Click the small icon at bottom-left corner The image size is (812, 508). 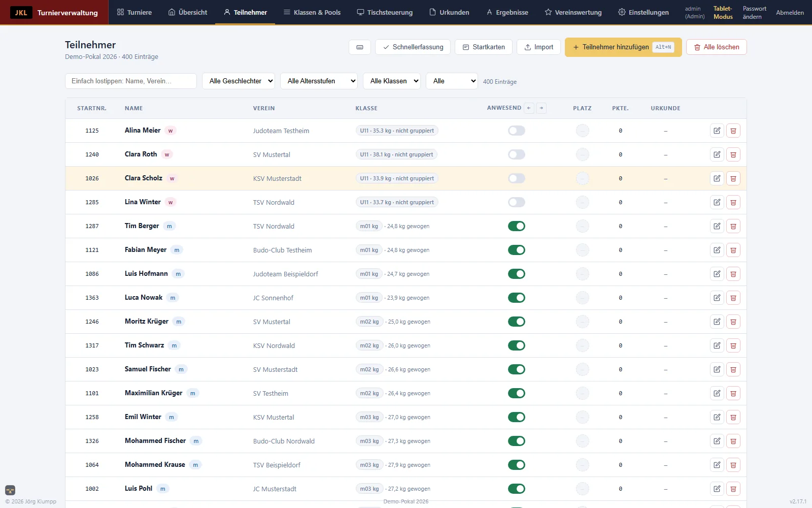click(10, 490)
